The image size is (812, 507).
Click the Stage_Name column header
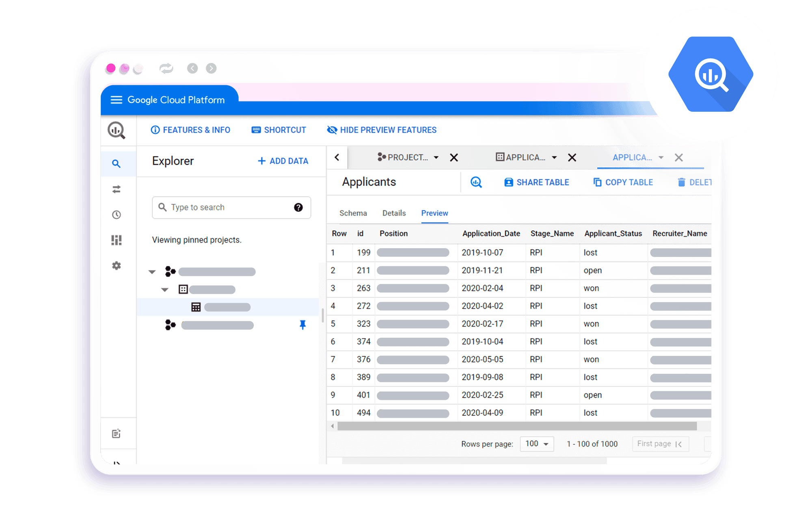[x=552, y=234]
